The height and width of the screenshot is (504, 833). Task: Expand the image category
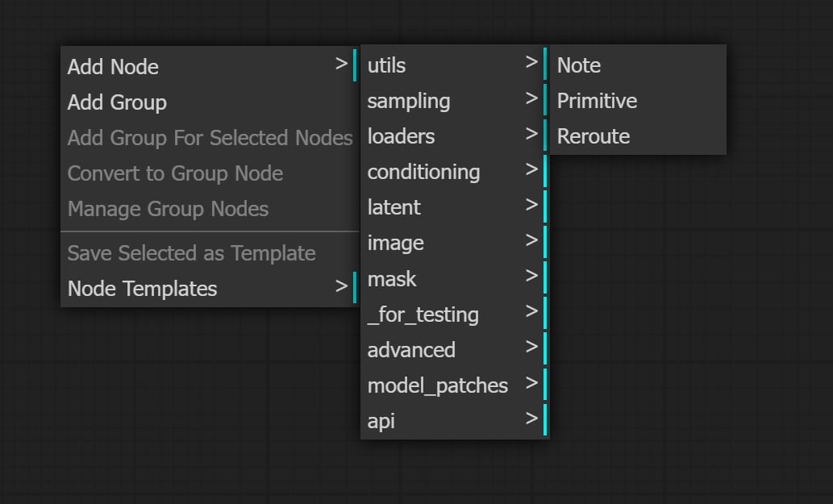(x=455, y=243)
